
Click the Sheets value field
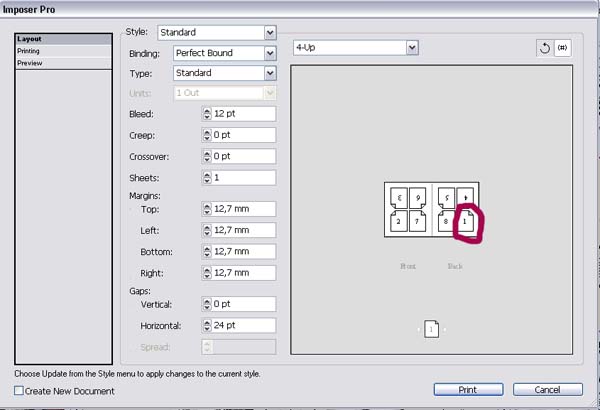[244, 178]
